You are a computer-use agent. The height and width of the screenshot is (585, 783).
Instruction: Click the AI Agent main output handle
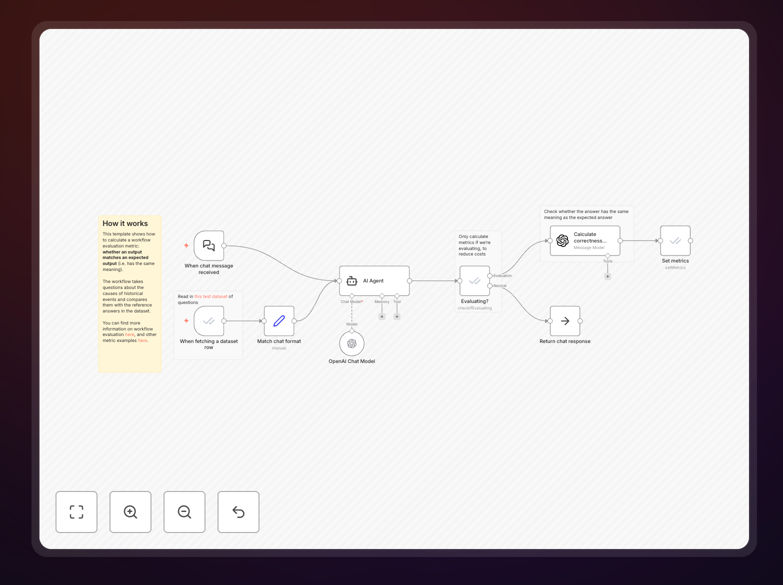pos(410,281)
